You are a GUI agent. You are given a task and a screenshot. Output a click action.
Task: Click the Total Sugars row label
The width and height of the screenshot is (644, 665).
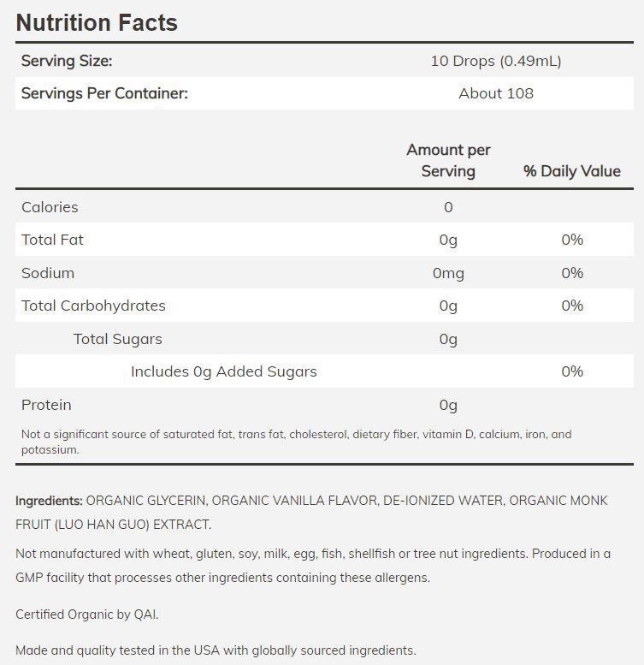pos(117,339)
